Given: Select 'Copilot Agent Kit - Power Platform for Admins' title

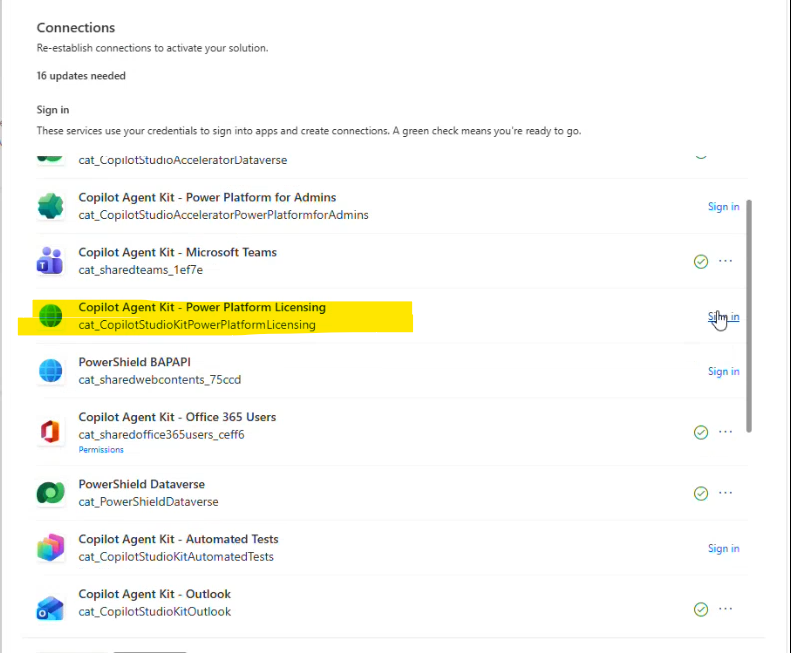Looking at the screenshot, I should coord(207,197).
